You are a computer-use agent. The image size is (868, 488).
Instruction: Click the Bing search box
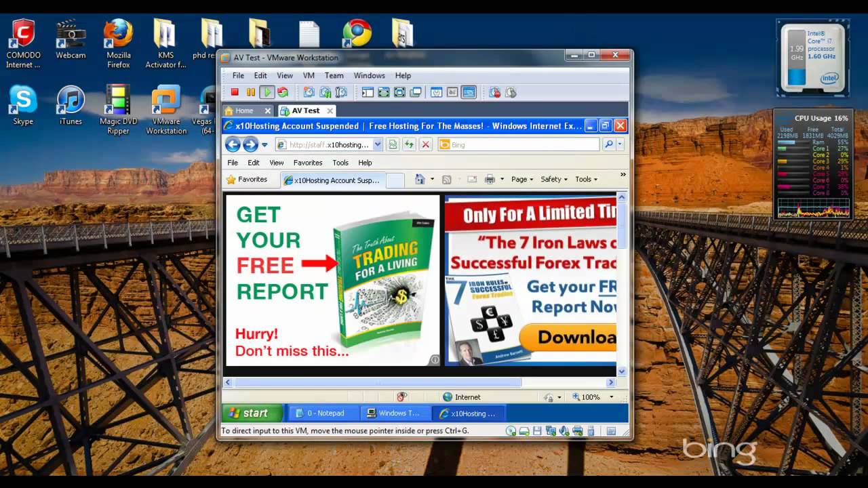pos(519,144)
